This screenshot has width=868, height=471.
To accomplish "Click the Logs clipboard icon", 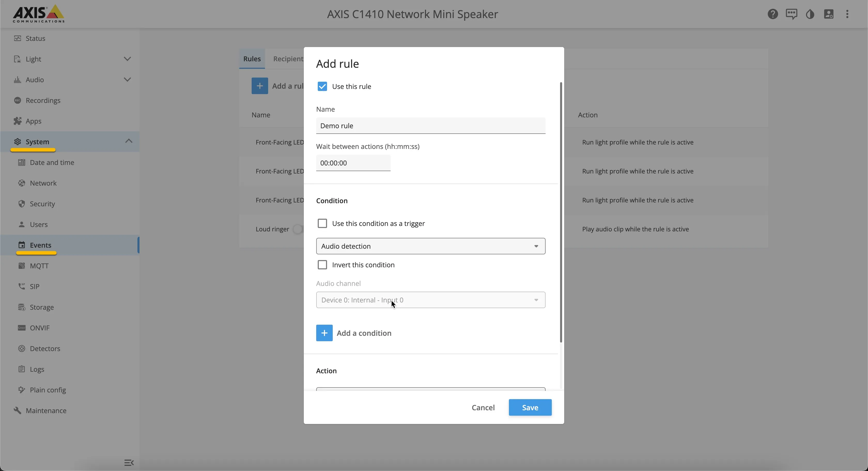I will click(21, 369).
